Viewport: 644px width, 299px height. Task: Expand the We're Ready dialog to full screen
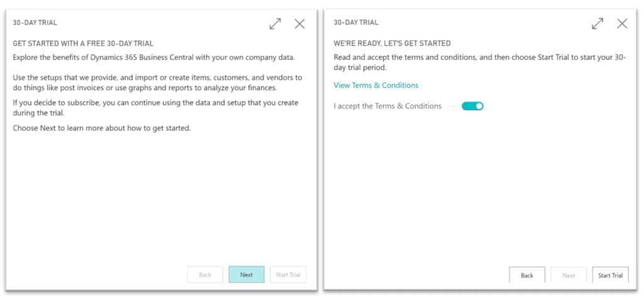(x=597, y=24)
